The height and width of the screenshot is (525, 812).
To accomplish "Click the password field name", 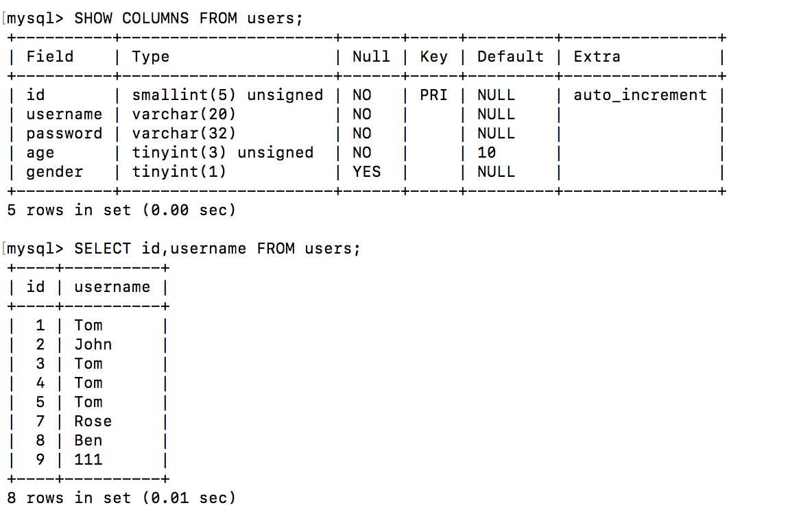I will (x=64, y=134).
